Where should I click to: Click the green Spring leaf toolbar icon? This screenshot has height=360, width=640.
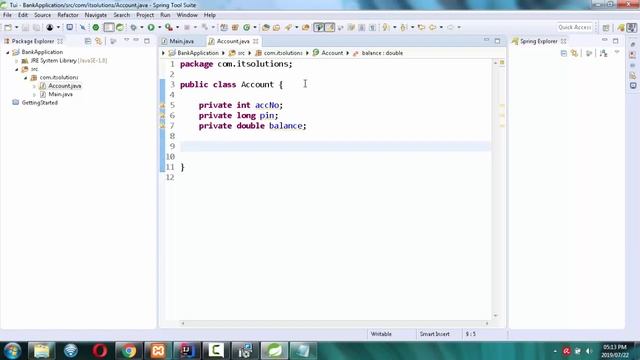click(120, 27)
